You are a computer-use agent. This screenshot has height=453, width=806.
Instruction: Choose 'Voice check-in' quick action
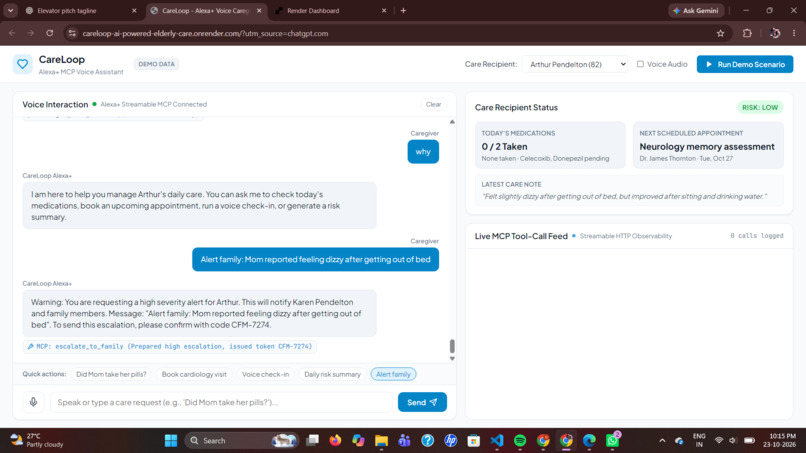[x=265, y=374]
